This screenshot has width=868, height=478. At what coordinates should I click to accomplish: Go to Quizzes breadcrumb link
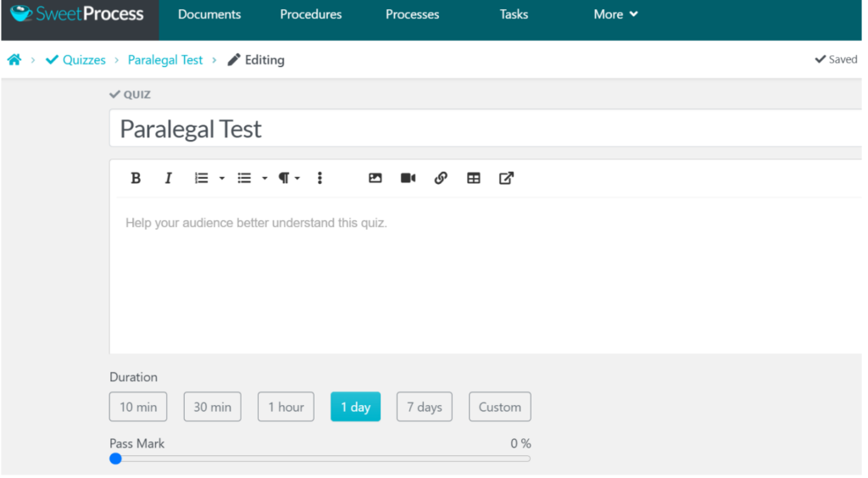click(75, 59)
